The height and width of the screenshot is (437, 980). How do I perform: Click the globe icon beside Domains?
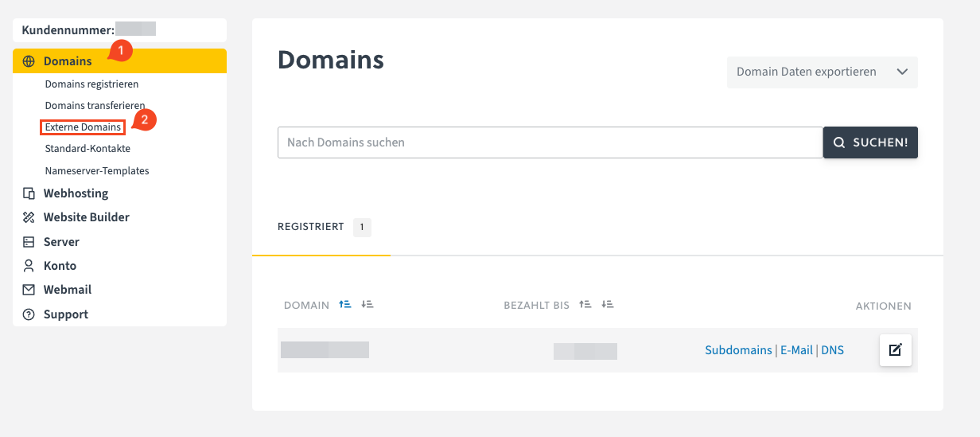click(29, 61)
